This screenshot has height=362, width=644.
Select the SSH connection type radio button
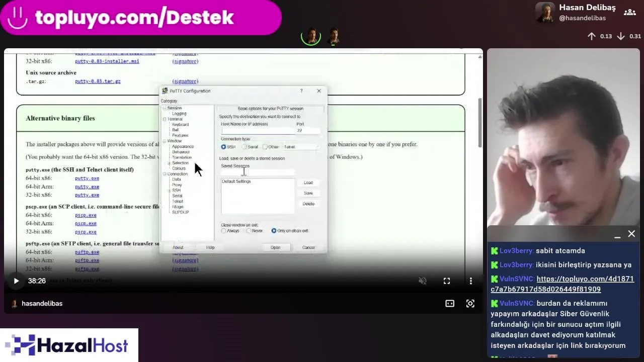click(223, 147)
